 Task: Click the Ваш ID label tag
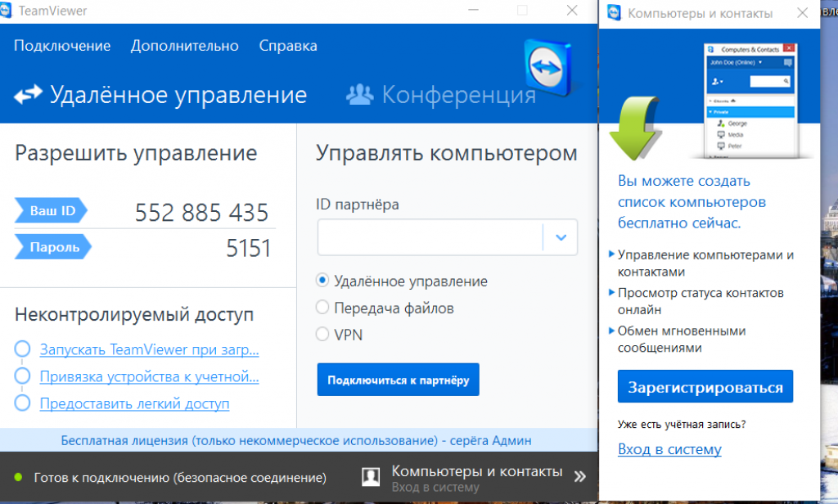tap(51, 210)
